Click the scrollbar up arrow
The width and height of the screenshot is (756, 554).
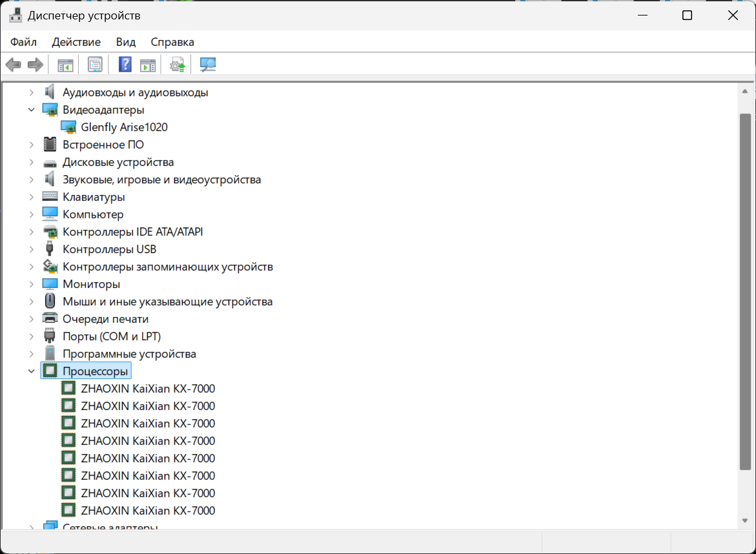(745, 91)
